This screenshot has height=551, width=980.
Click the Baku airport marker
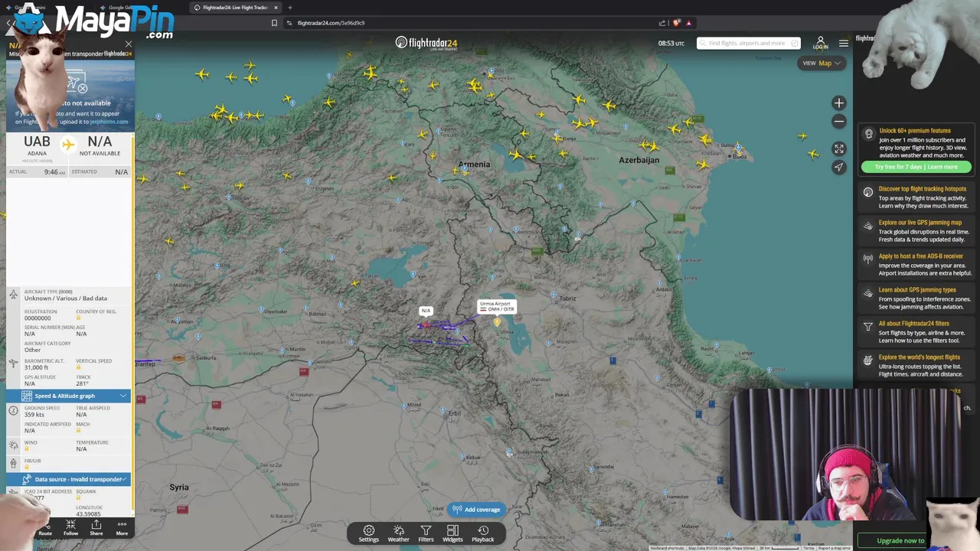tap(738, 147)
